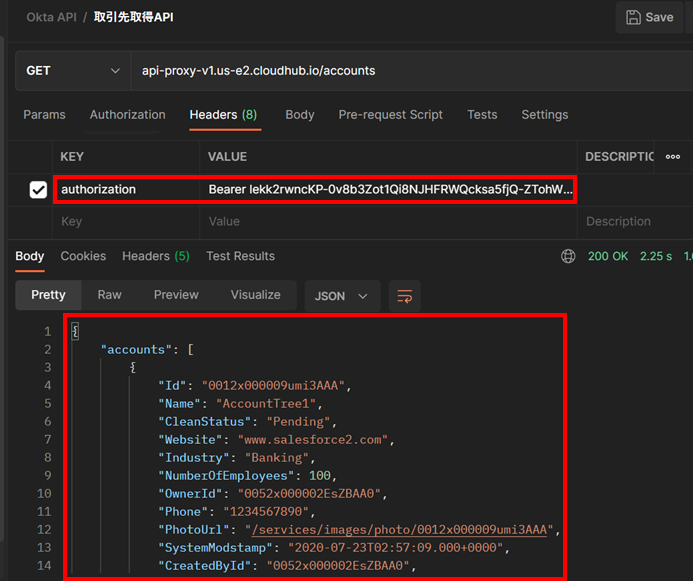The height and width of the screenshot is (581, 693).
Task: Click the Visualize view button
Action: [256, 295]
